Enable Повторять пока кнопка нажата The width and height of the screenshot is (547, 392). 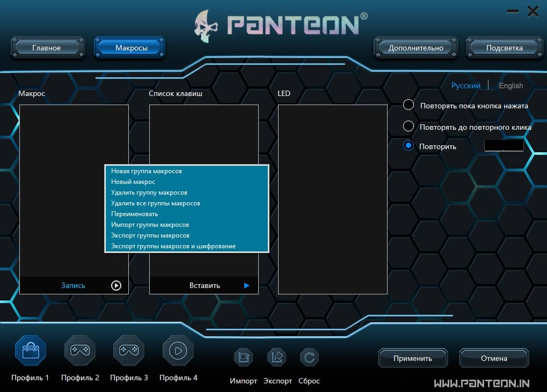(x=409, y=105)
